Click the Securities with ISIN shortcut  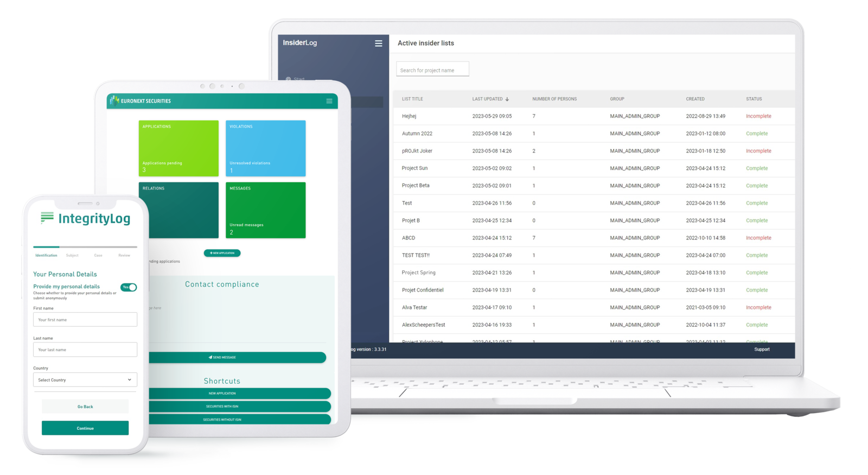pyautogui.click(x=239, y=407)
